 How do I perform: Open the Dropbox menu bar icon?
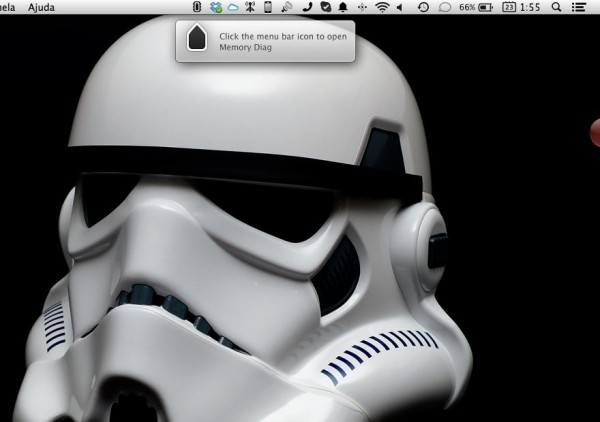[x=216, y=7]
